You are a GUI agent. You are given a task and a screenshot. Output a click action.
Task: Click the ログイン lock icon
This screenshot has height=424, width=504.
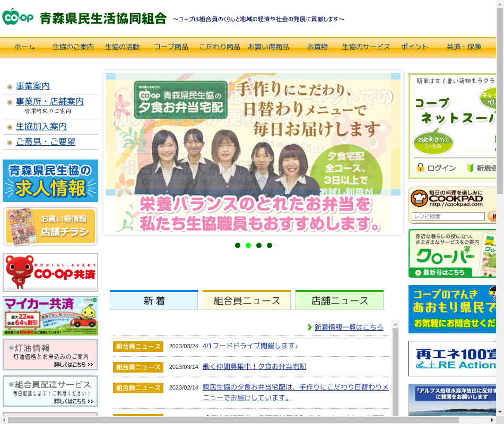(x=420, y=168)
